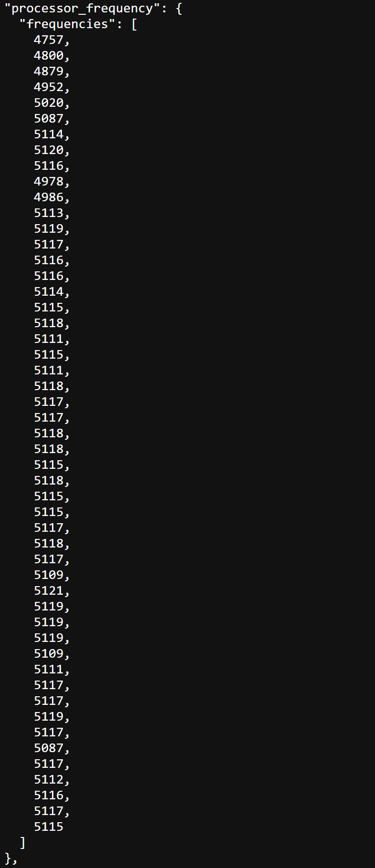The image size is (375, 868).
Task: Click the value 5114 below first 5087
Action: pyautogui.click(x=49, y=134)
